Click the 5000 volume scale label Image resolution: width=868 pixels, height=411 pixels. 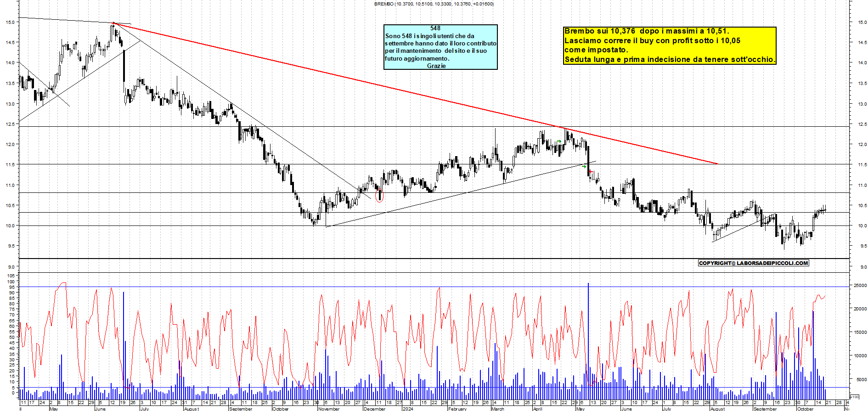click(861, 380)
